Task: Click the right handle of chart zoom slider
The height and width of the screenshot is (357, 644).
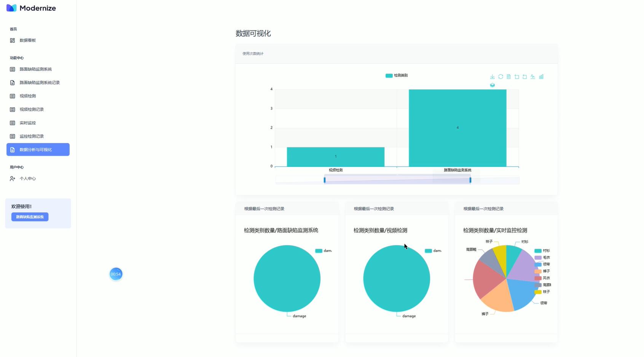Action: pyautogui.click(x=470, y=180)
